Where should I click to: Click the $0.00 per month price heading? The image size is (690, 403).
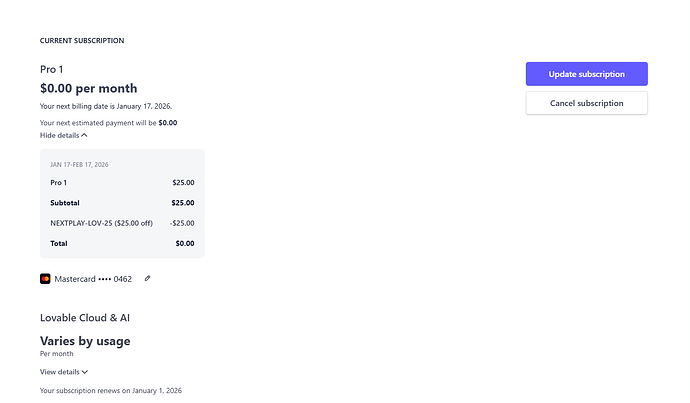88,88
